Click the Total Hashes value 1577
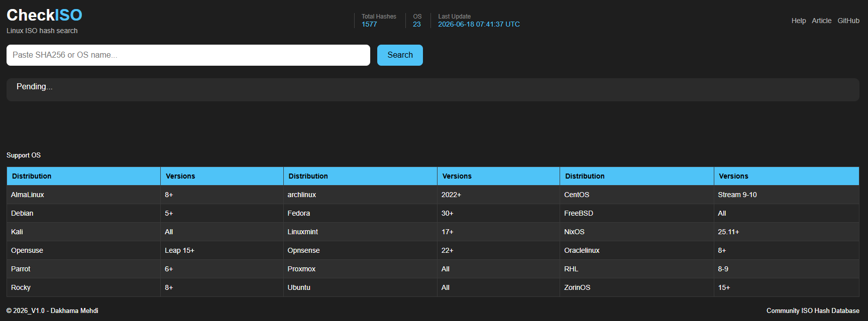868x321 pixels. coord(369,24)
